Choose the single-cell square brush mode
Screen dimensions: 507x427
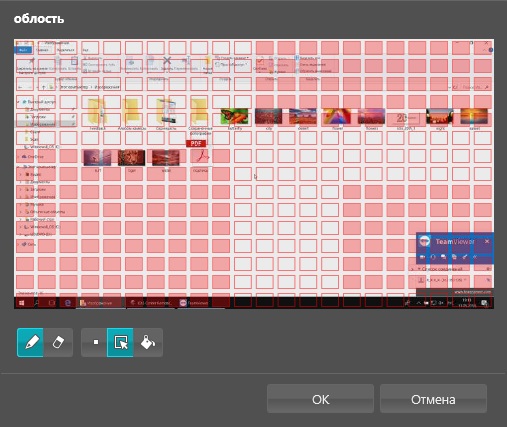[96, 342]
